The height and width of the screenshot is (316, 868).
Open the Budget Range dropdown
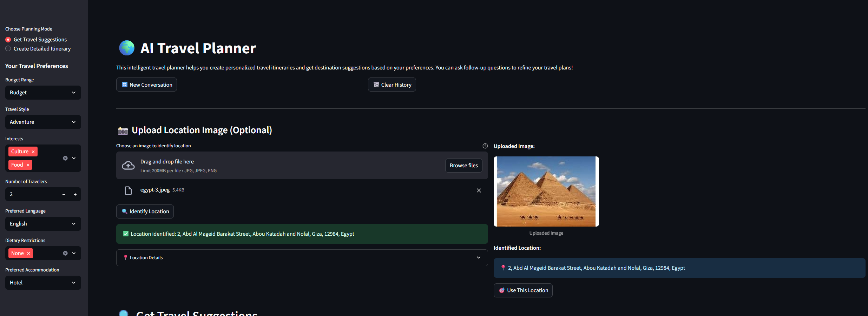(43, 93)
